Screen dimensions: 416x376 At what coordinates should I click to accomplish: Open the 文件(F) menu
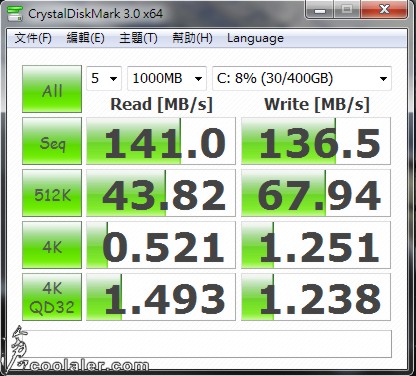click(x=33, y=38)
